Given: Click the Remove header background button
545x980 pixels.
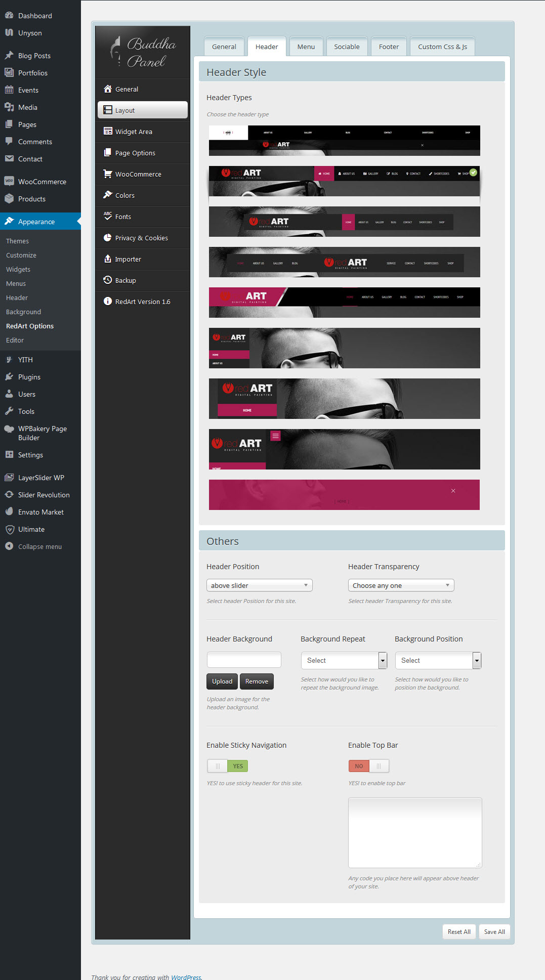Looking at the screenshot, I should 257,681.
